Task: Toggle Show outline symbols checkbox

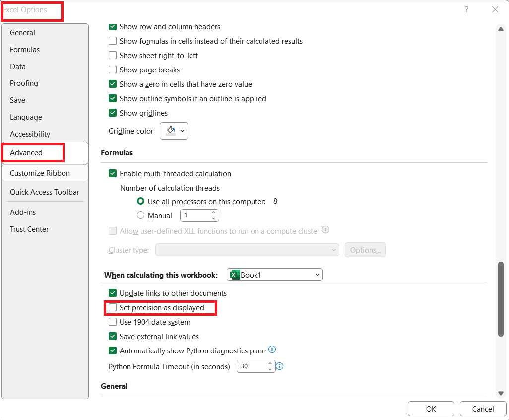Action: [x=113, y=98]
